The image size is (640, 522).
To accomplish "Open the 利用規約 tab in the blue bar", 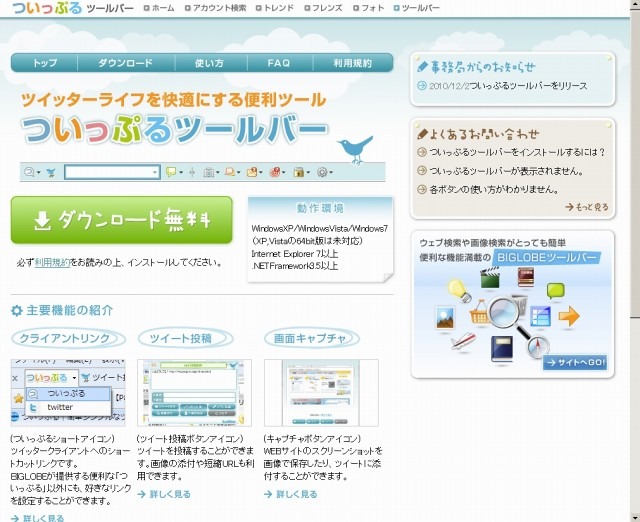I will tap(353, 63).
